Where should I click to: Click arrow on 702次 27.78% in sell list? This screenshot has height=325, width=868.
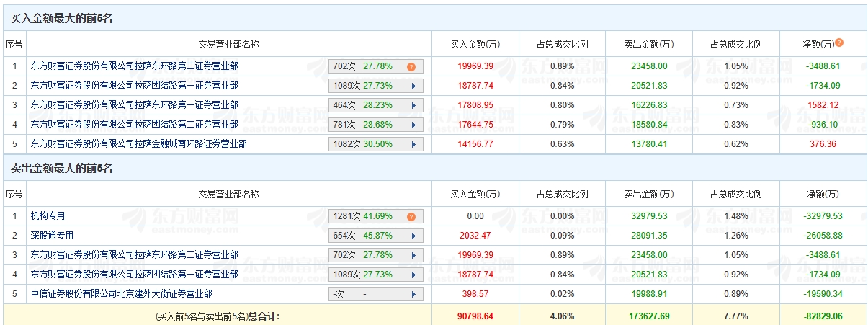click(413, 255)
